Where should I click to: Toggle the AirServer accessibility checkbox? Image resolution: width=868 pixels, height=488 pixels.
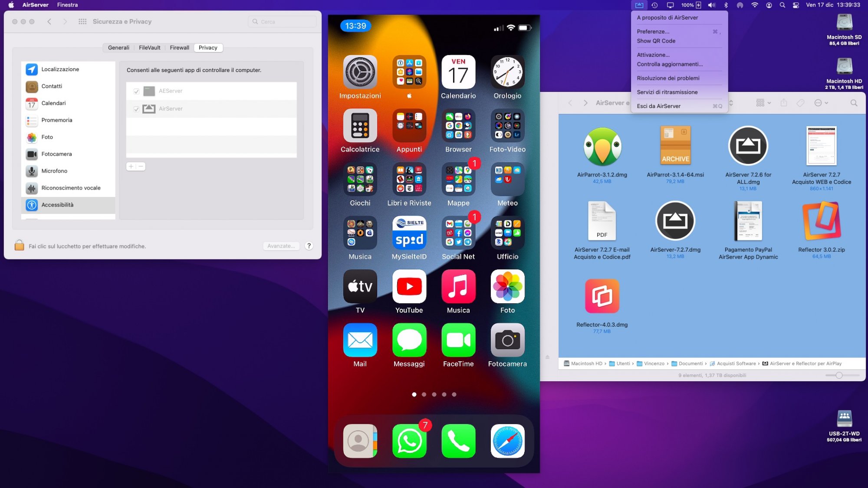136,109
